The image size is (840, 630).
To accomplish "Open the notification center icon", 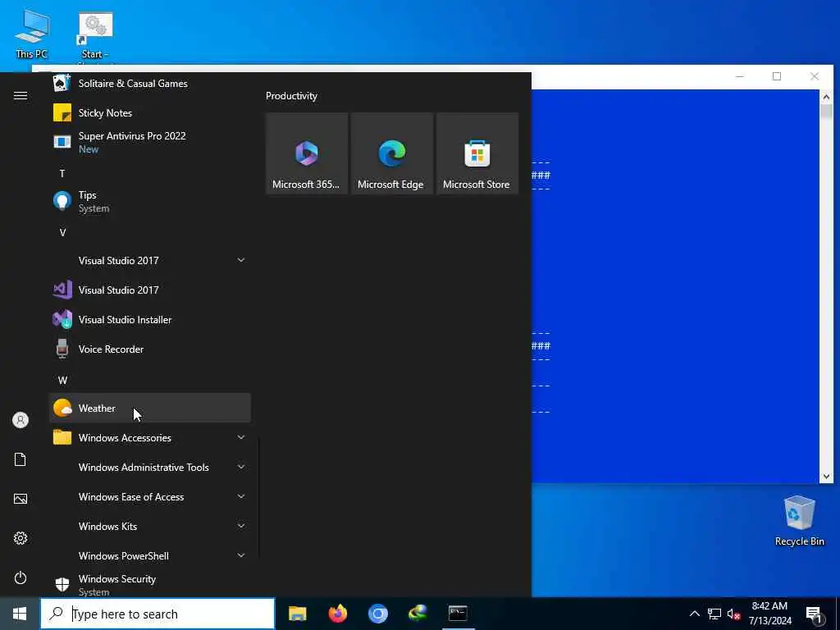I will click(814, 614).
